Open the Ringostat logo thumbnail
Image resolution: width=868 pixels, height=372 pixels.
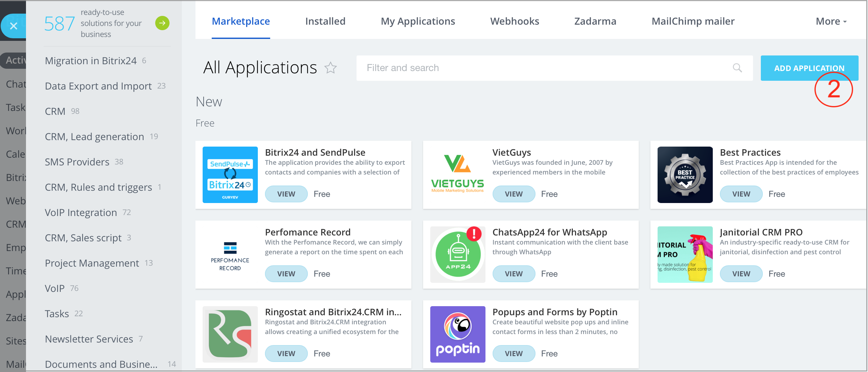(x=230, y=334)
